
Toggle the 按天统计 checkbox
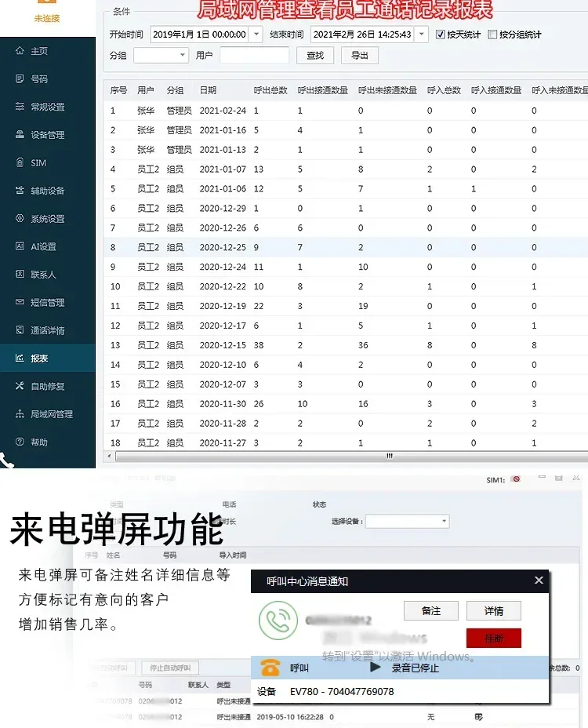coord(441,35)
